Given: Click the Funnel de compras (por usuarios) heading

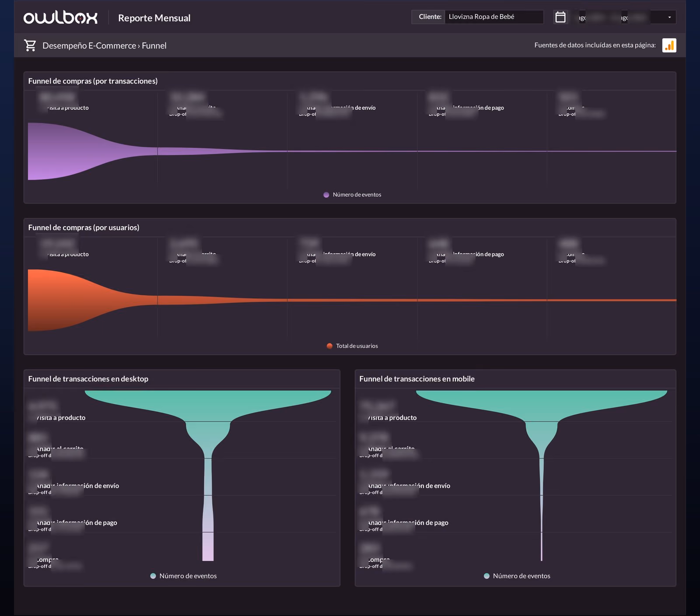Looking at the screenshot, I should tap(84, 227).
